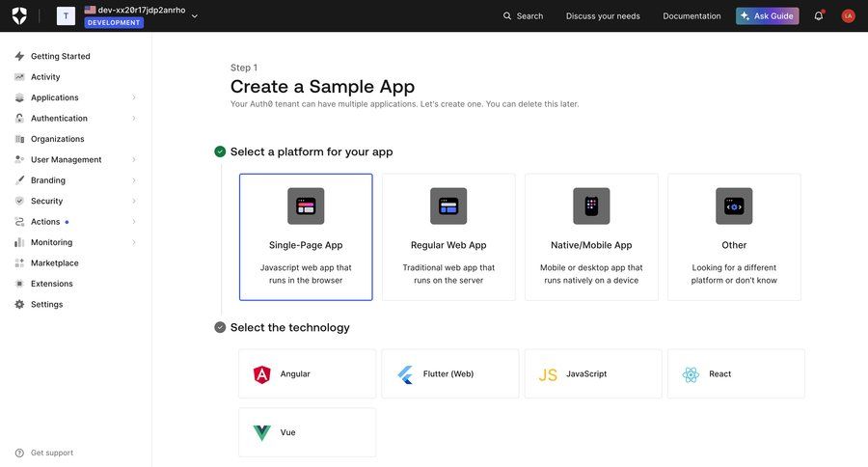Expand the Applications submenu chevron
The image size is (868, 467).
coord(134,97)
